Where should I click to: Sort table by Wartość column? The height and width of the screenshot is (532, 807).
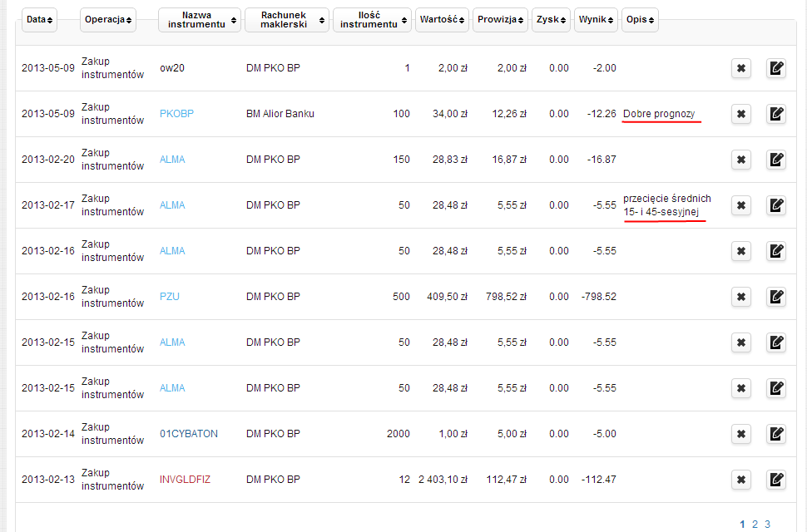442,19
